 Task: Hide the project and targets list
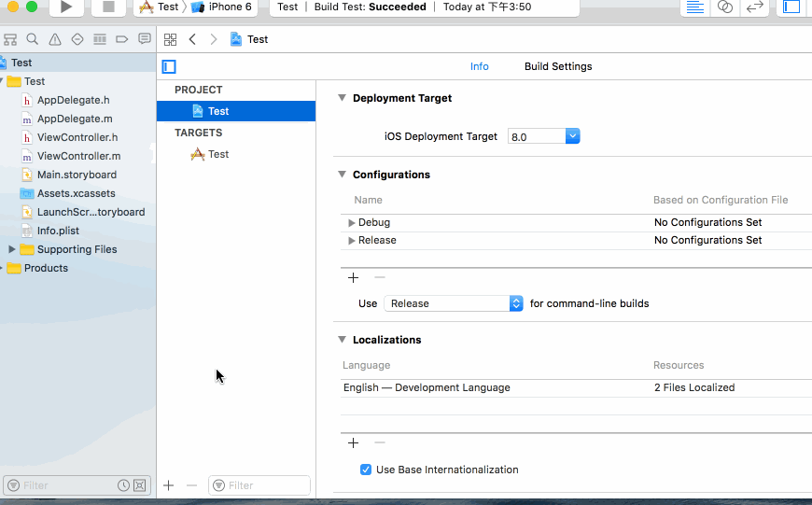pyautogui.click(x=169, y=67)
